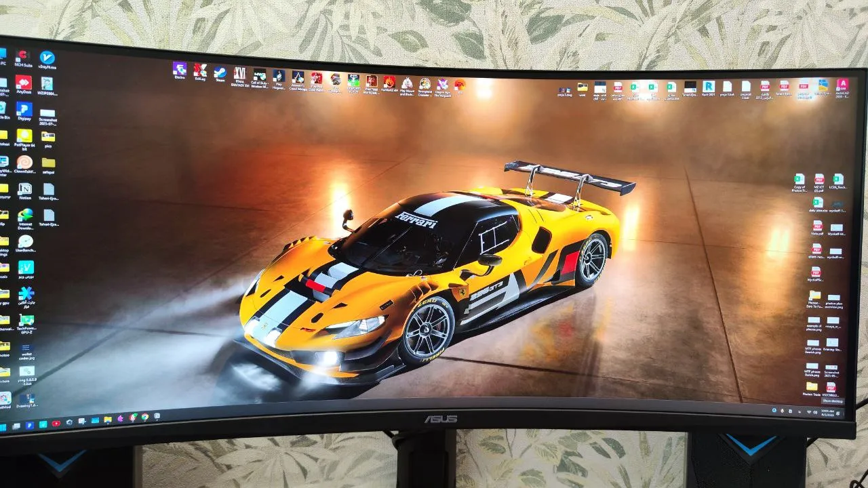Open the Digipay desktop shortcut

[24, 110]
